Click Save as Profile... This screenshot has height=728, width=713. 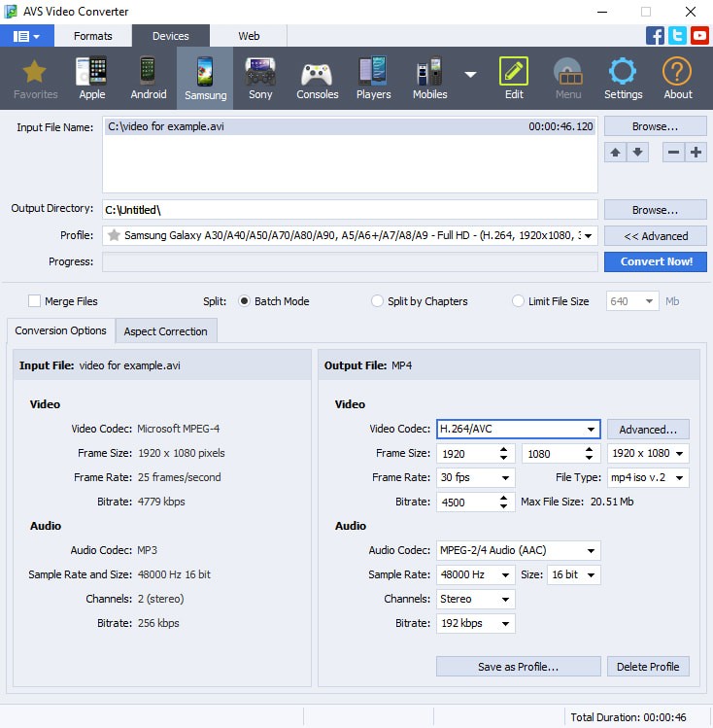pos(518,667)
